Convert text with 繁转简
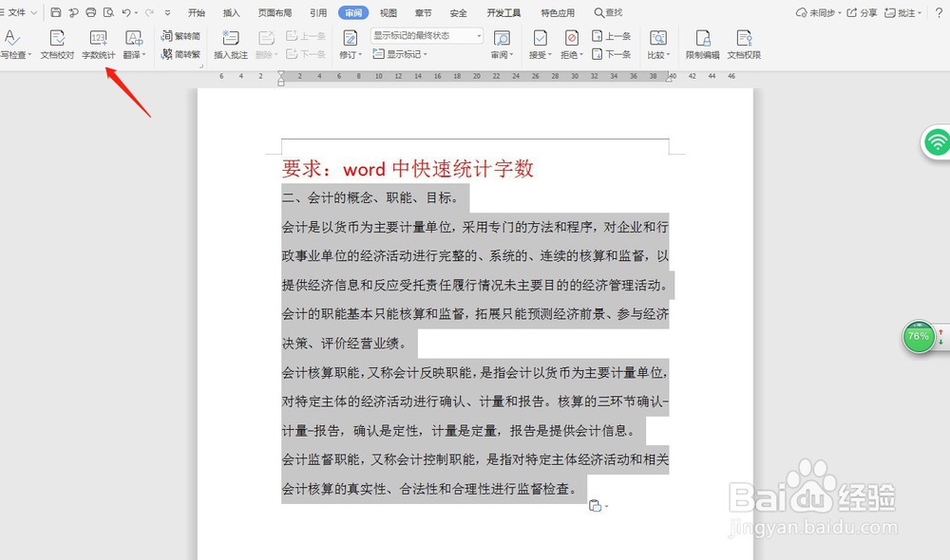 (x=180, y=36)
